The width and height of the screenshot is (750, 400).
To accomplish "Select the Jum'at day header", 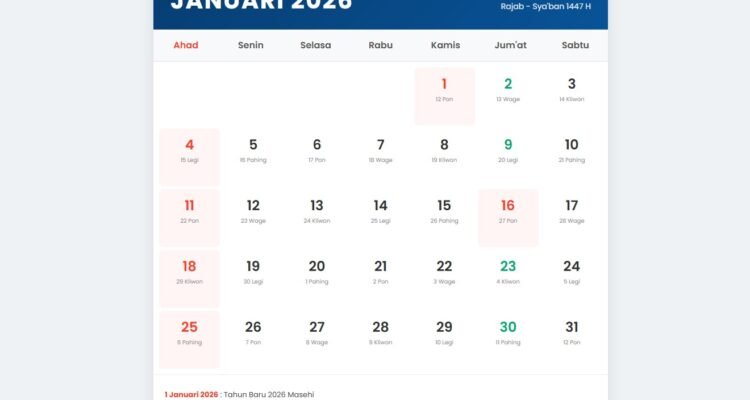I will 508,45.
